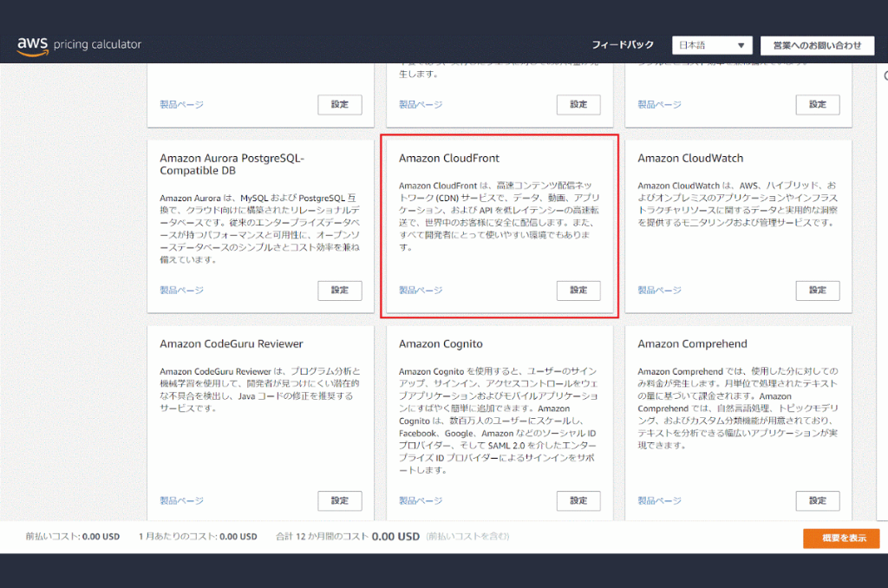
Task: Click 設定 on the Amazon CloudWatch card
Action: point(817,290)
